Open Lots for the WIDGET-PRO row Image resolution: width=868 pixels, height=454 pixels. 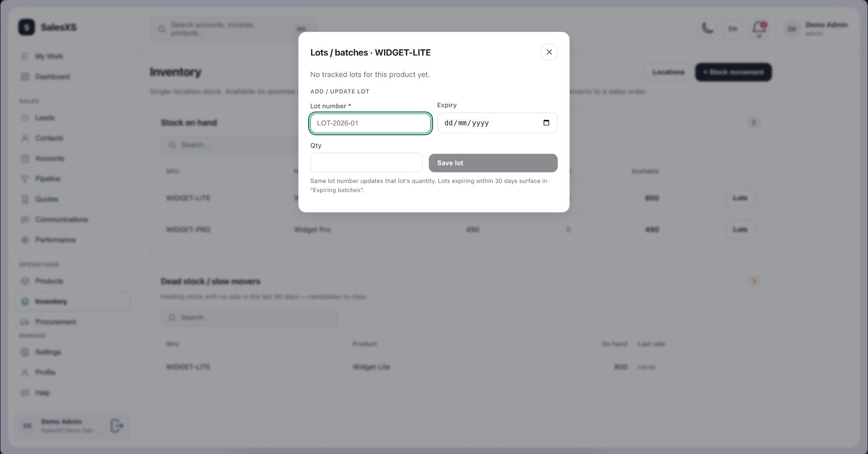pos(740,230)
